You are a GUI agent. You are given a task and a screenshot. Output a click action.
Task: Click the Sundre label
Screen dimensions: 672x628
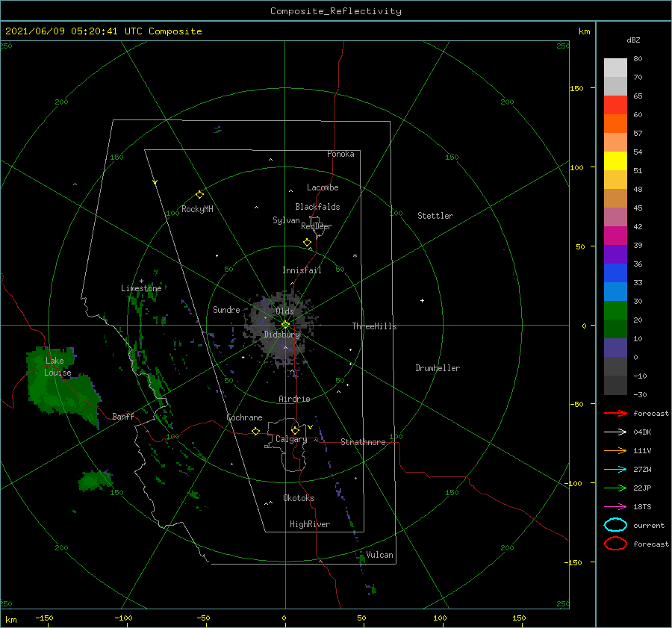pos(226,309)
